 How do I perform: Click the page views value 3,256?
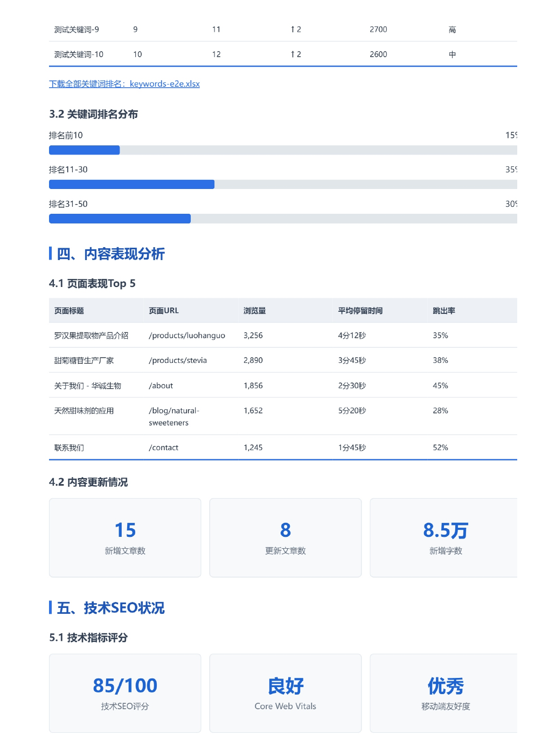coord(253,335)
